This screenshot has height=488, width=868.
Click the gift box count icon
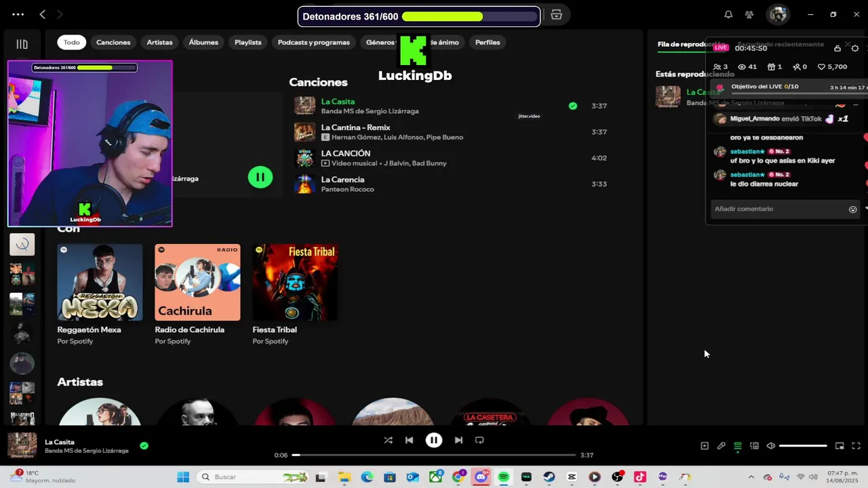pyautogui.click(x=770, y=67)
